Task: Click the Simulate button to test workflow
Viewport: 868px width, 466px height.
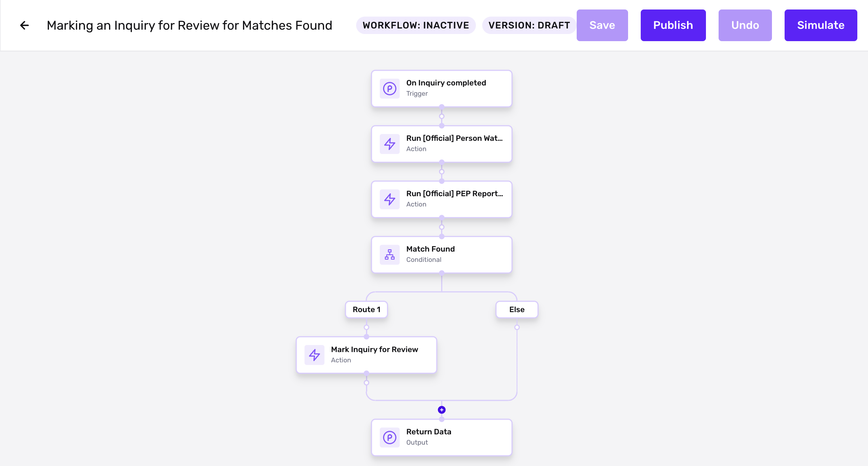Action: tap(821, 25)
